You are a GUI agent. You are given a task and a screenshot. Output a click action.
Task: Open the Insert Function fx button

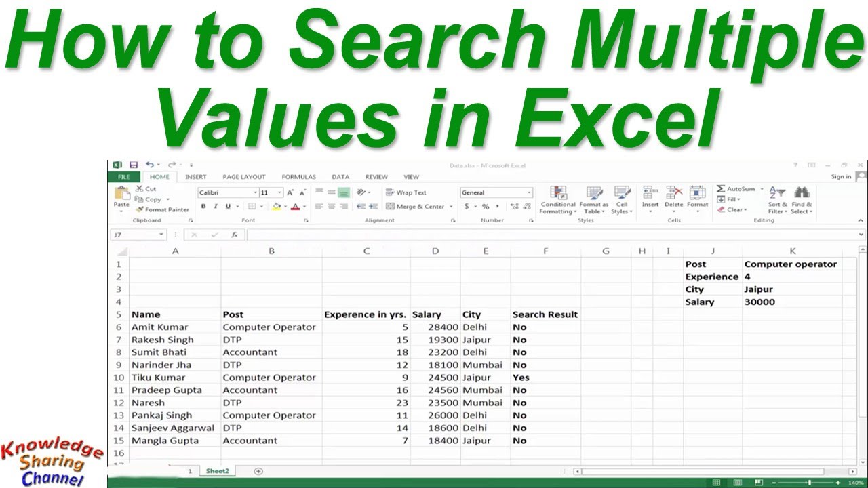(x=234, y=235)
